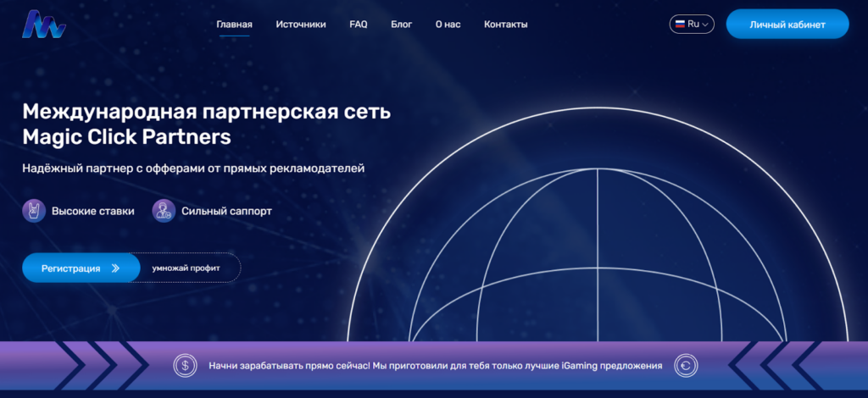The height and width of the screenshot is (398, 868).
Task: Open the Ru language dropdown
Action: [692, 25]
